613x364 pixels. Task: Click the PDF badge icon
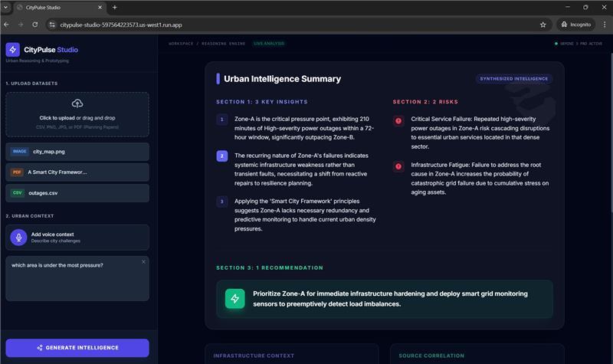[17, 172]
